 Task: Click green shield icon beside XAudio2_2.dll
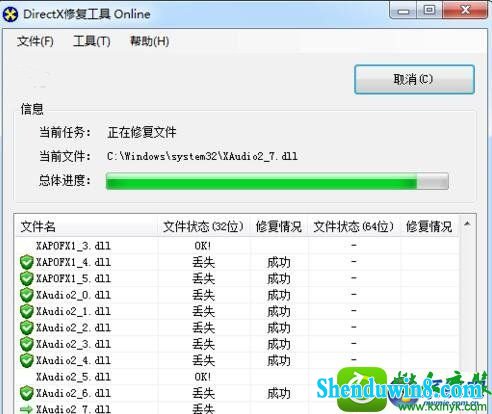26,328
